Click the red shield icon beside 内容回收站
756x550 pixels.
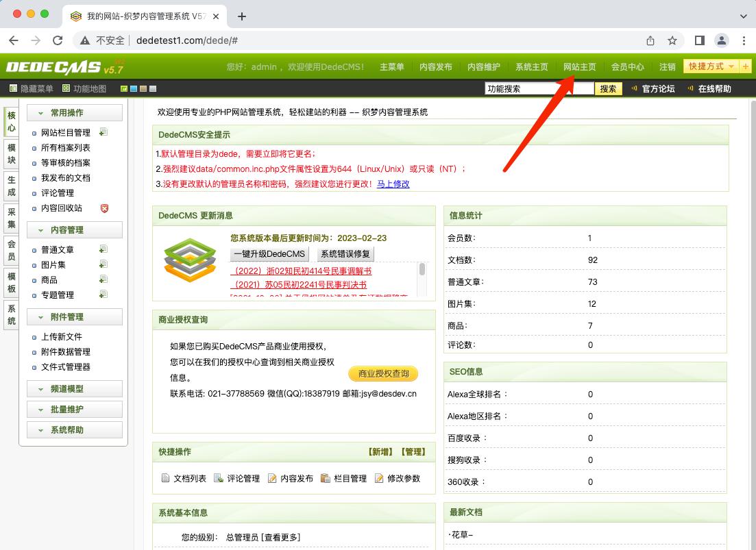point(104,208)
